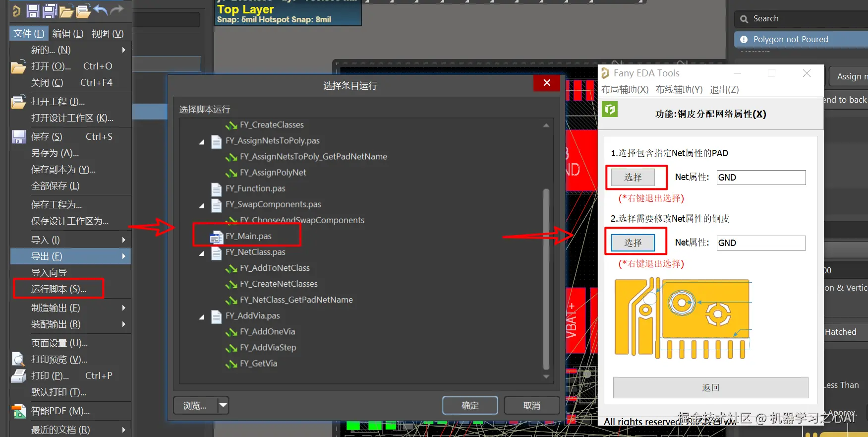Click the procedure icon for FY_AddToNetClass
The image size is (868, 437).
pos(231,268)
